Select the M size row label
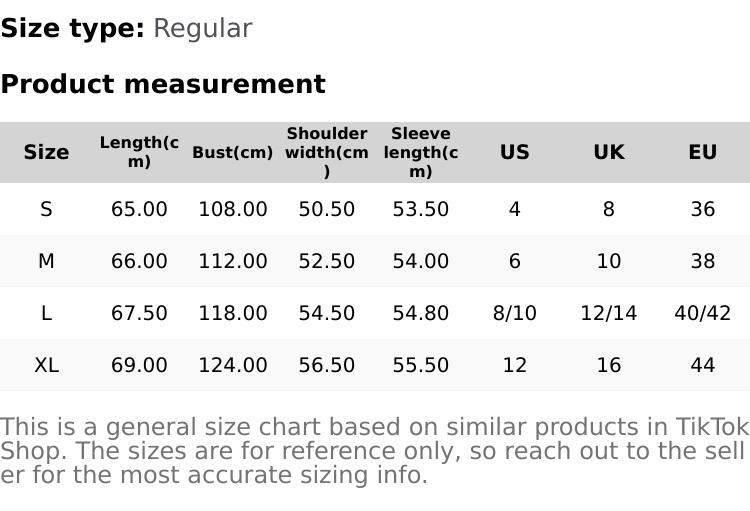 point(46,261)
